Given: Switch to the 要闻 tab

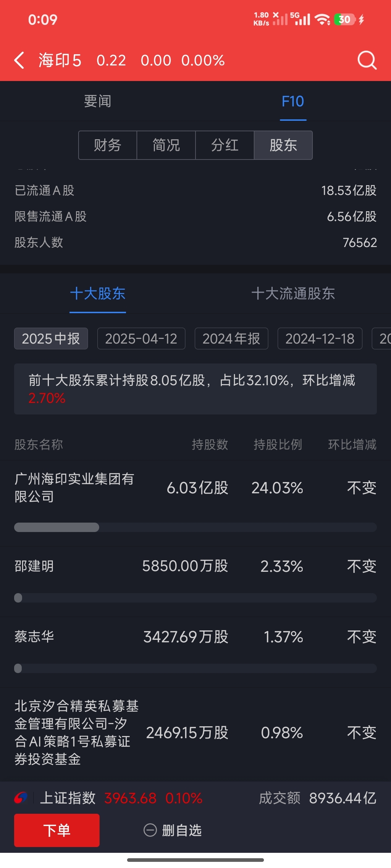Looking at the screenshot, I should point(98,101).
